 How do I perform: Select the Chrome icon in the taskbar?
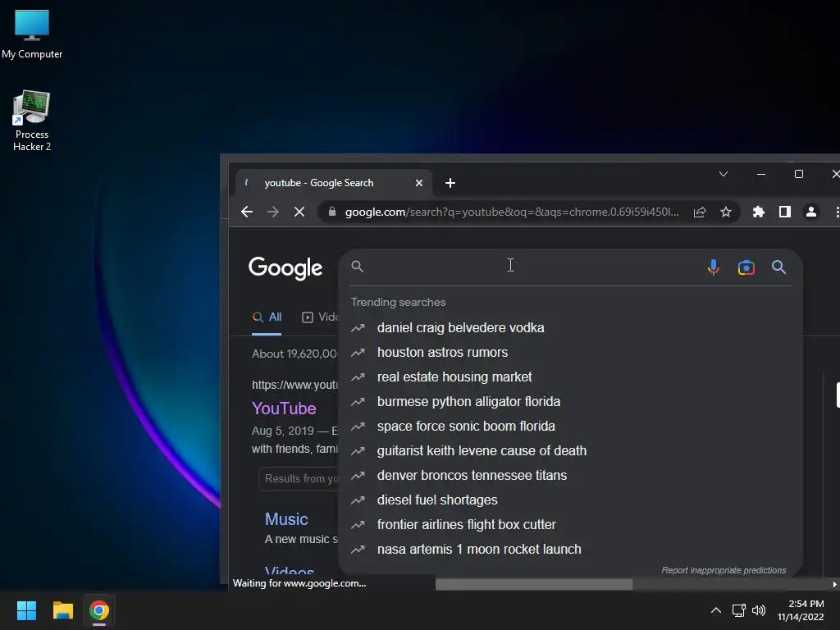click(99, 610)
